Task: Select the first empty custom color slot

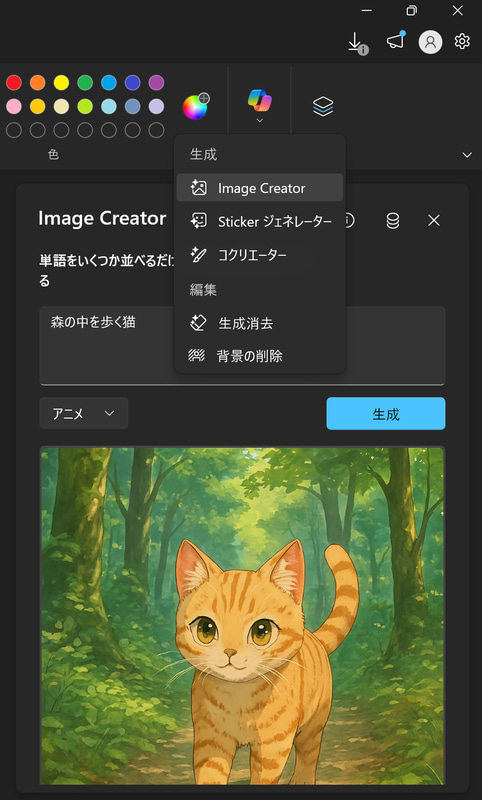Action: tap(14, 130)
